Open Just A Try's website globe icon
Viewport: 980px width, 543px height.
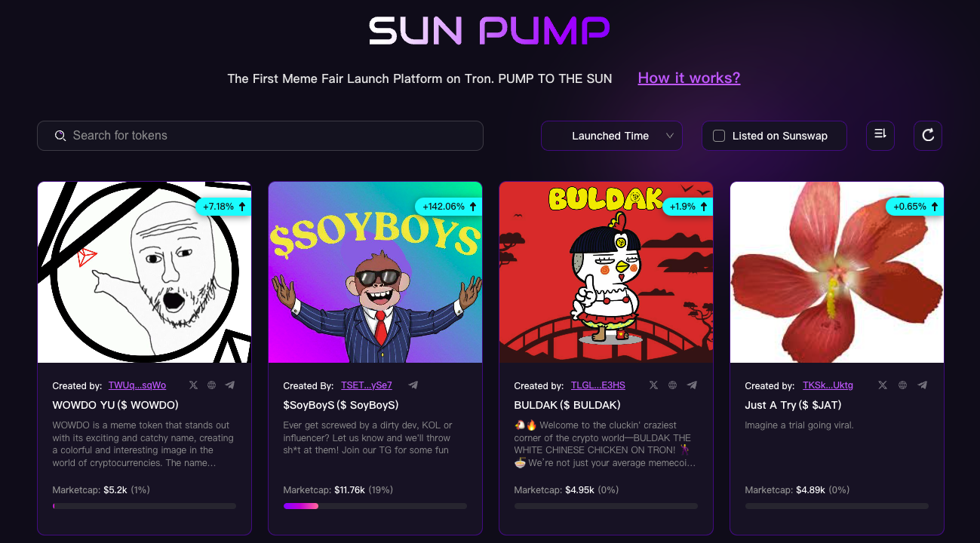pyautogui.click(x=902, y=385)
